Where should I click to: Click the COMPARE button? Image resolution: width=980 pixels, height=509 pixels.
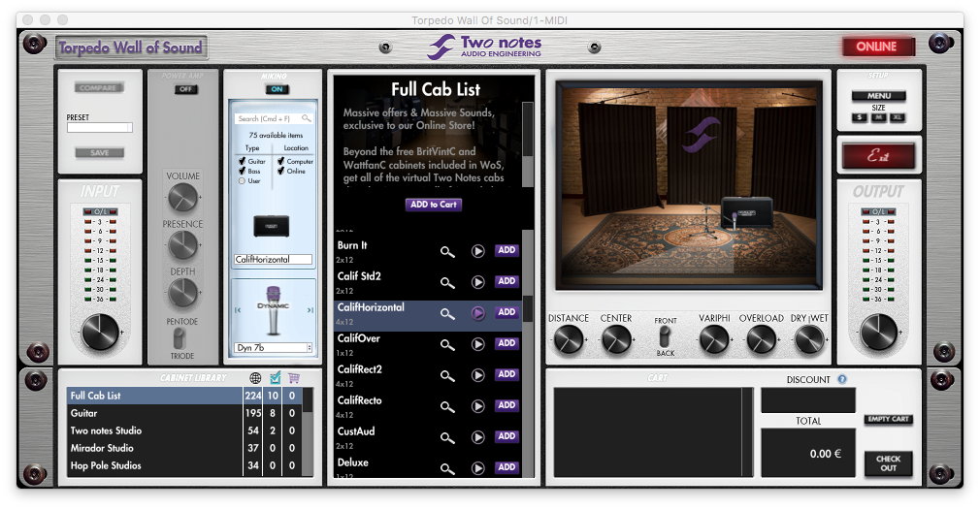[x=99, y=87]
